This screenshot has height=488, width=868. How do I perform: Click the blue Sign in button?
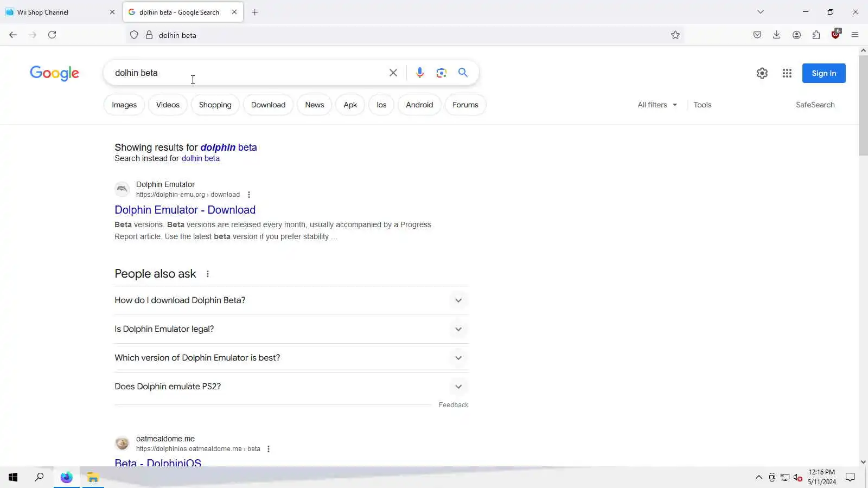click(x=824, y=73)
